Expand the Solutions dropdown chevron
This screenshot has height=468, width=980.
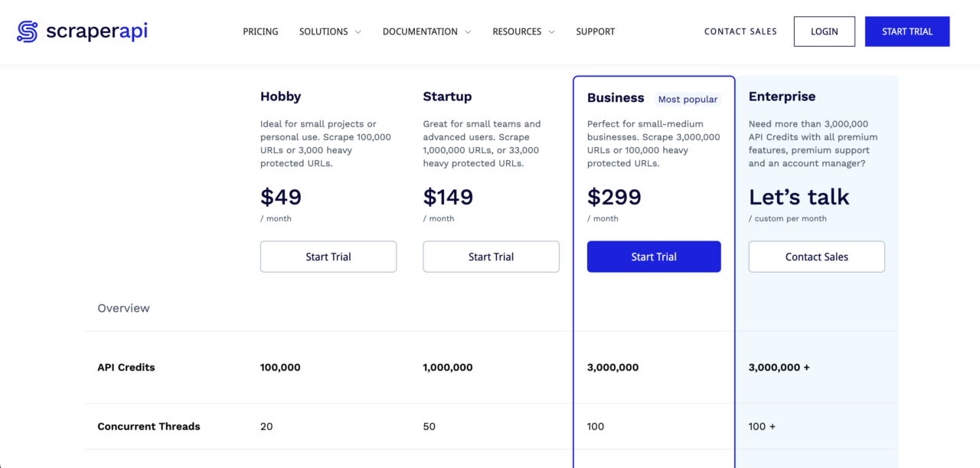358,32
